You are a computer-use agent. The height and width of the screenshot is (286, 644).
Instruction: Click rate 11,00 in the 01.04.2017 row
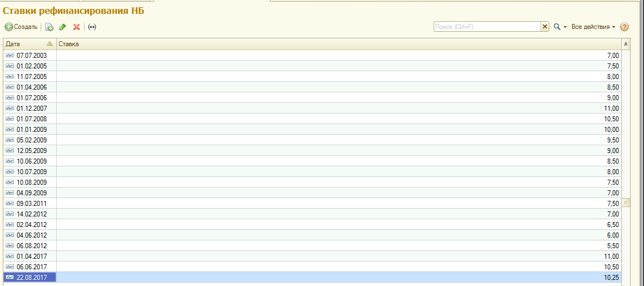point(612,257)
